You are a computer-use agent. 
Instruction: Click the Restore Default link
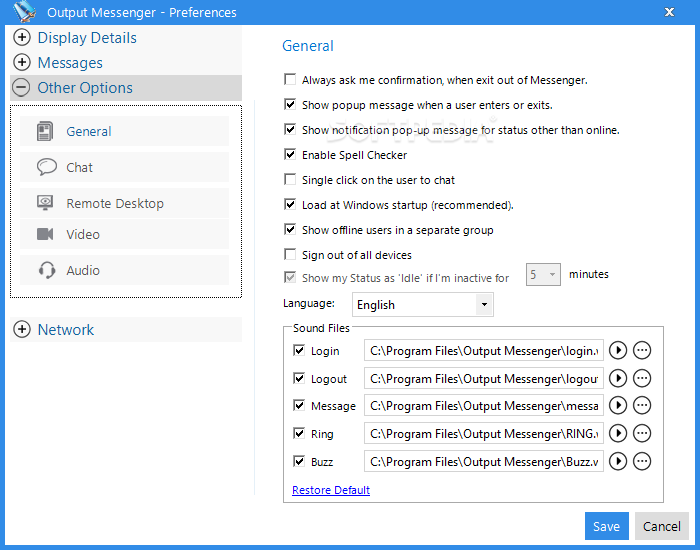[x=331, y=490]
